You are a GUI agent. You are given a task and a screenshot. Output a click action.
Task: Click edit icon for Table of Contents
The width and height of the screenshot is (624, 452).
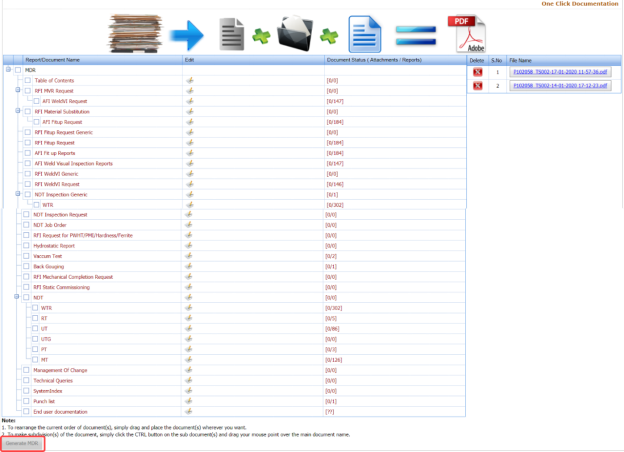click(x=190, y=81)
